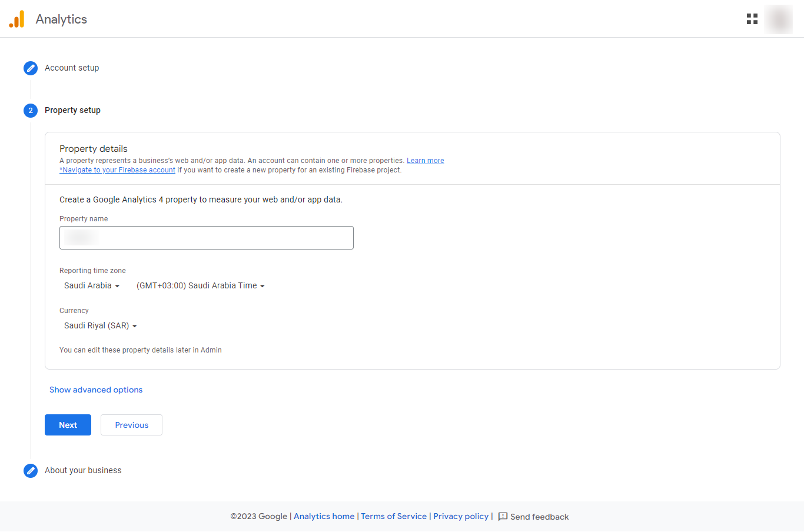804x532 pixels.
Task: Click the Send feedback icon in footer
Action: click(503, 517)
